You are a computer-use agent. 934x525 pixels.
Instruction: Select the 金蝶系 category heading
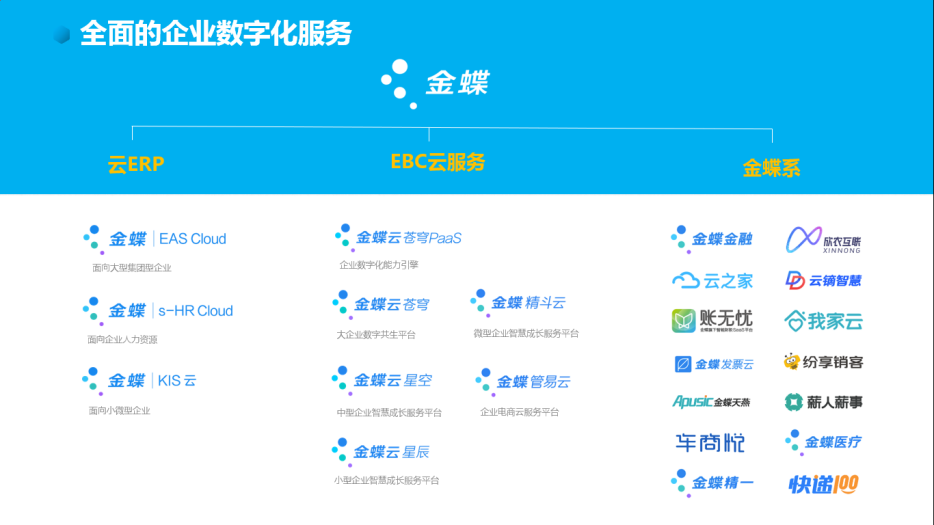pyautogui.click(x=771, y=168)
